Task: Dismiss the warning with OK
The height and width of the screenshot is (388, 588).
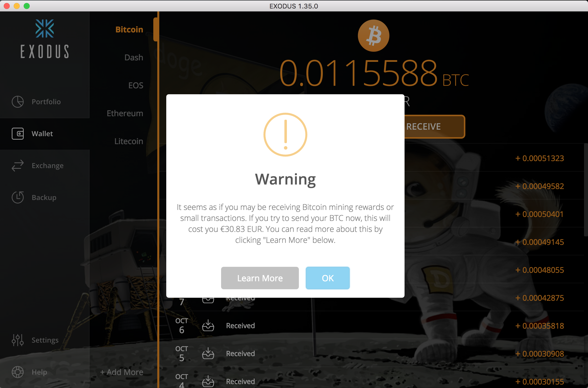Action: (328, 278)
